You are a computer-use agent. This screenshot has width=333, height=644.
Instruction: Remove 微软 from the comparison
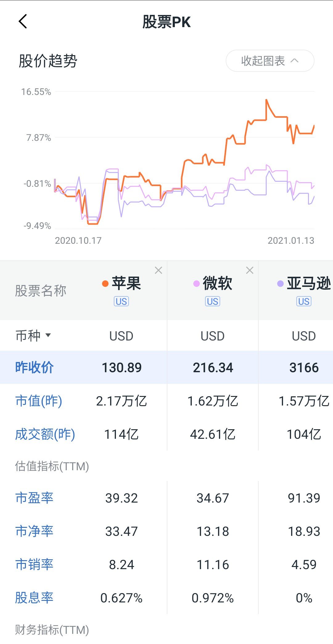coord(250,270)
